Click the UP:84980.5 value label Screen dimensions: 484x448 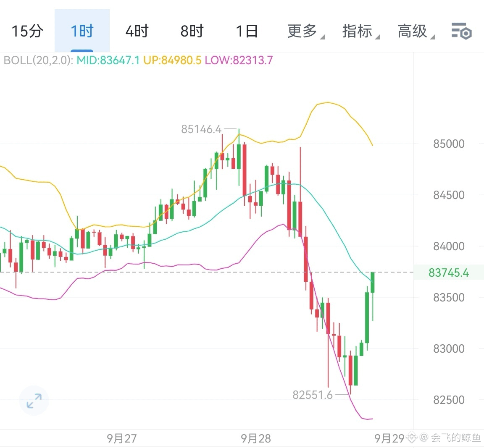tap(172, 60)
